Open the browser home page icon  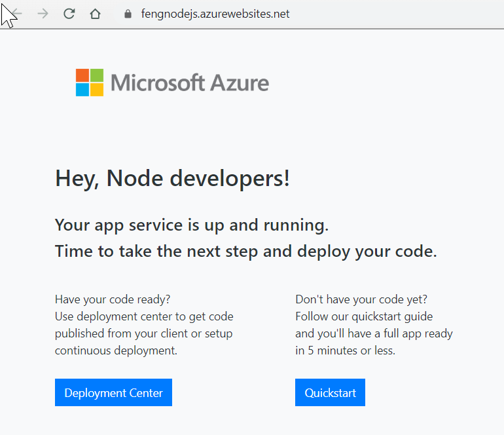(x=95, y=14)
